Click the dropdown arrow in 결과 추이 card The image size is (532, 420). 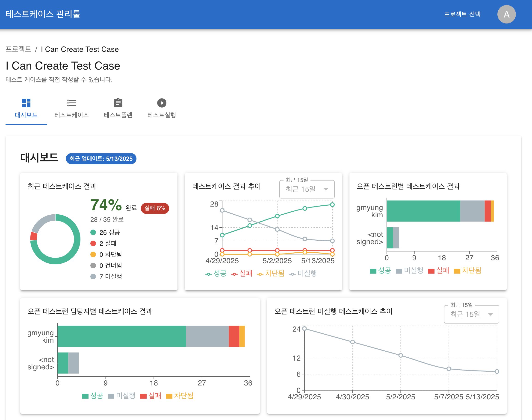pyautogui.click(x=326, y=189)
